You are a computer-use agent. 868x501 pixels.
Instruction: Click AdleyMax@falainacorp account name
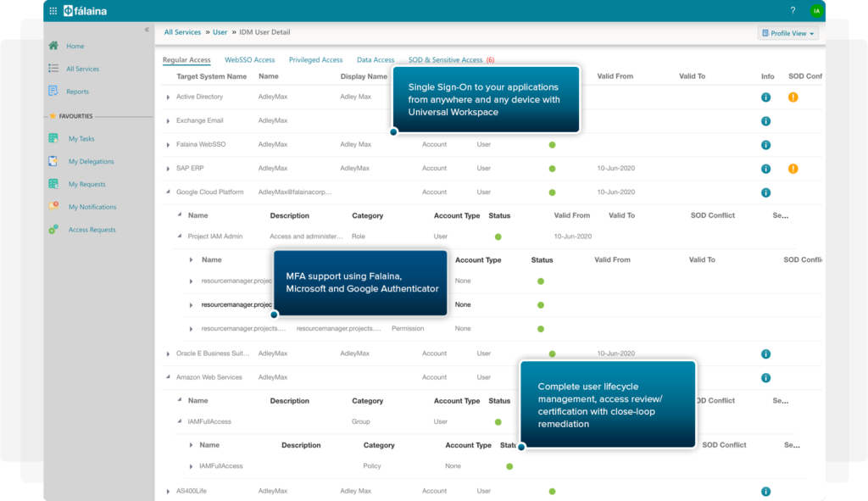click(294, 192)
